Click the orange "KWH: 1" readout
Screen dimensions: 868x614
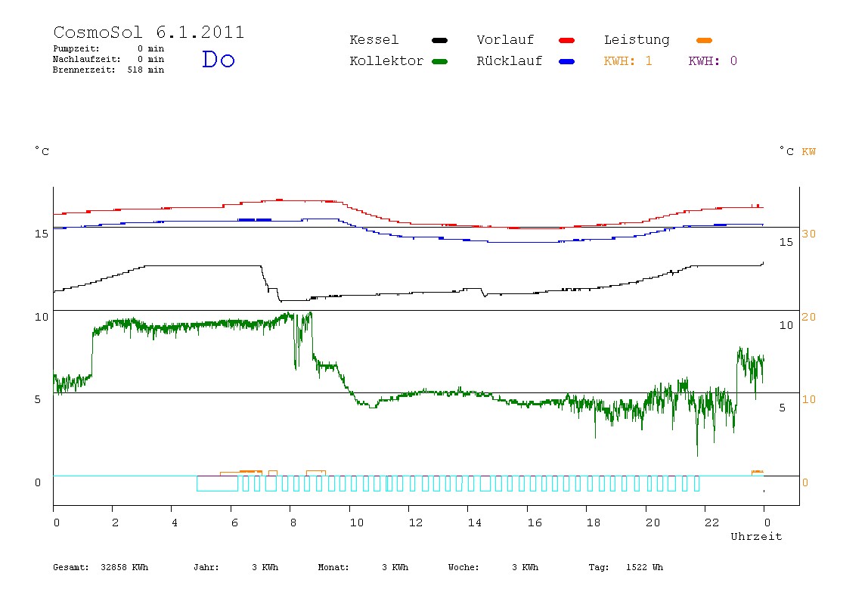(628, 61)
